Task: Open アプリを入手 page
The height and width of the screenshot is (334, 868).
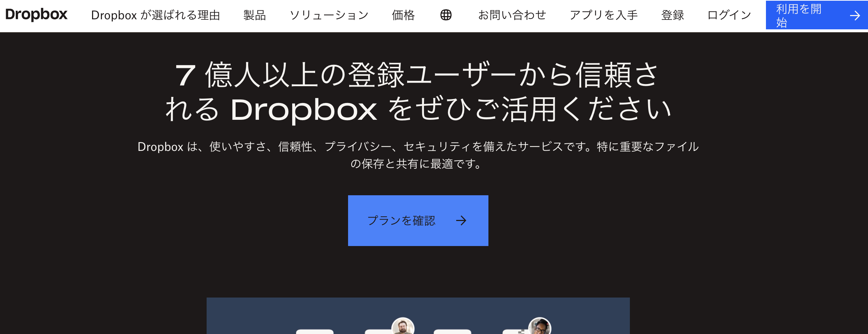Action: coord(604,15)
